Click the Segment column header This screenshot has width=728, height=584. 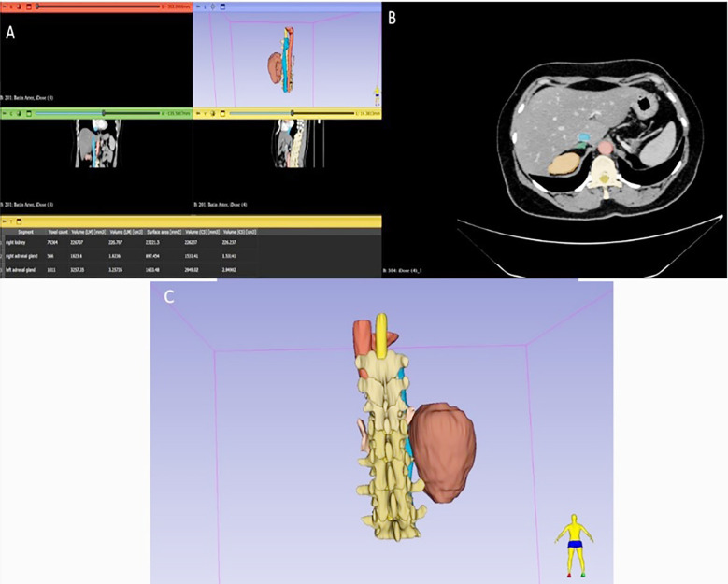point(25,232)
